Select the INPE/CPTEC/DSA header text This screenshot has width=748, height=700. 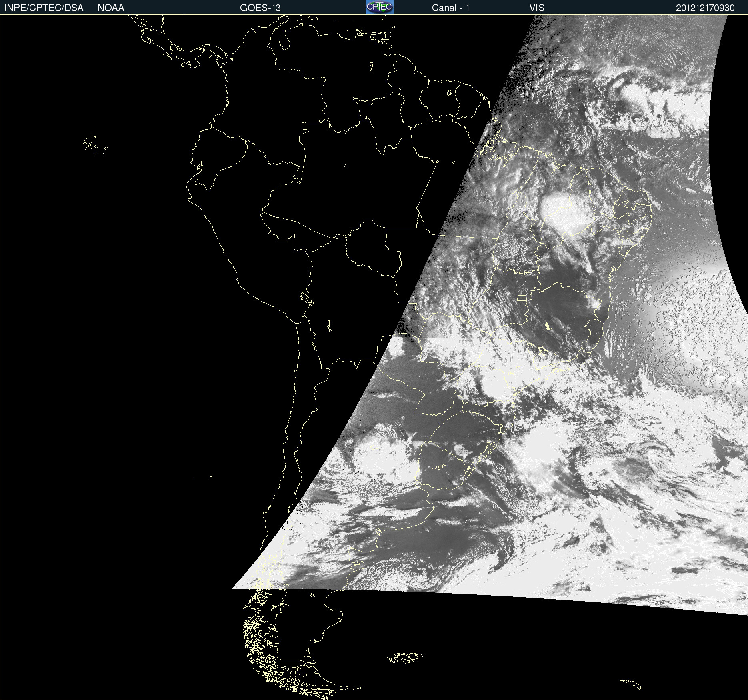(x=44, y=8)
